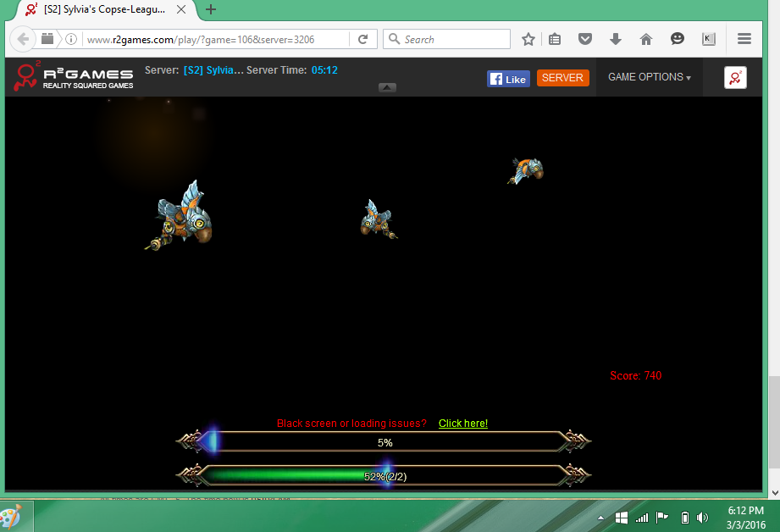Collapse the R2Games header bar arrow
Viewport: 780px width, 532px height.
[387, 87]
